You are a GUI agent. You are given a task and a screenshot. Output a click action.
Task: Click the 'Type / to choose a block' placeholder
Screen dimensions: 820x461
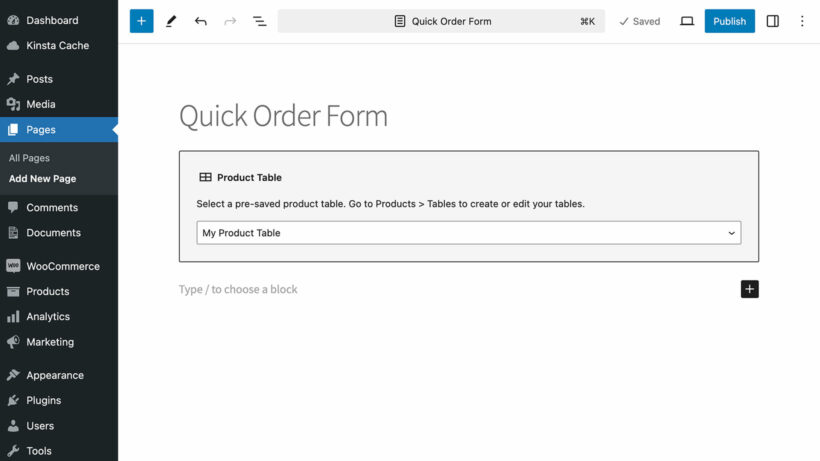(238, 289)
